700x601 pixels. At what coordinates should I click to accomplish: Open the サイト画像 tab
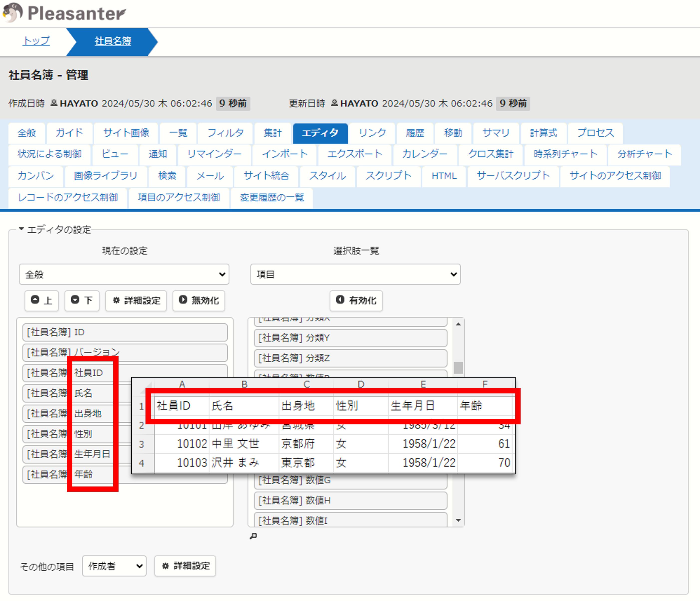click(126, 133)
